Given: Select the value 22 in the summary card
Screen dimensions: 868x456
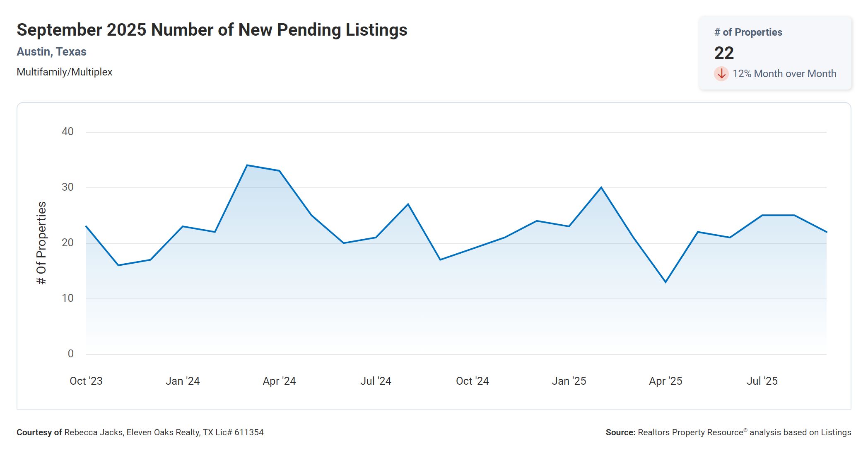Looking at the screenshot, I should (724, 53).
